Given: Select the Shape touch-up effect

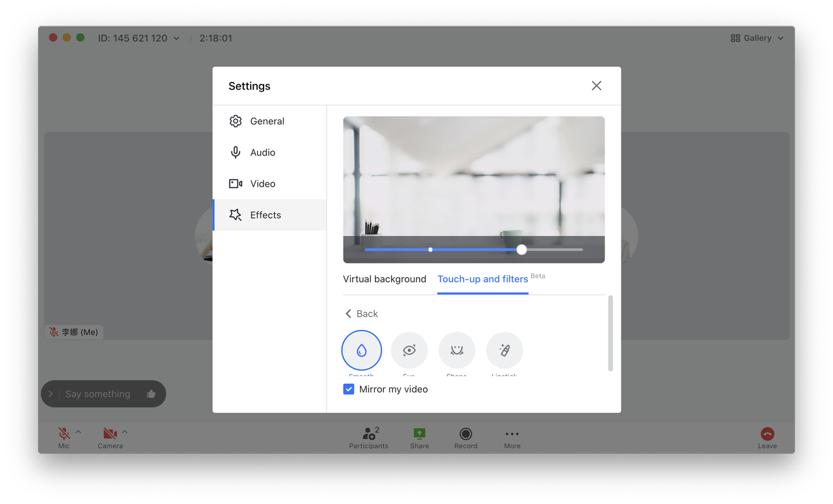Looking at the screenshot, I should coord(457,350).
